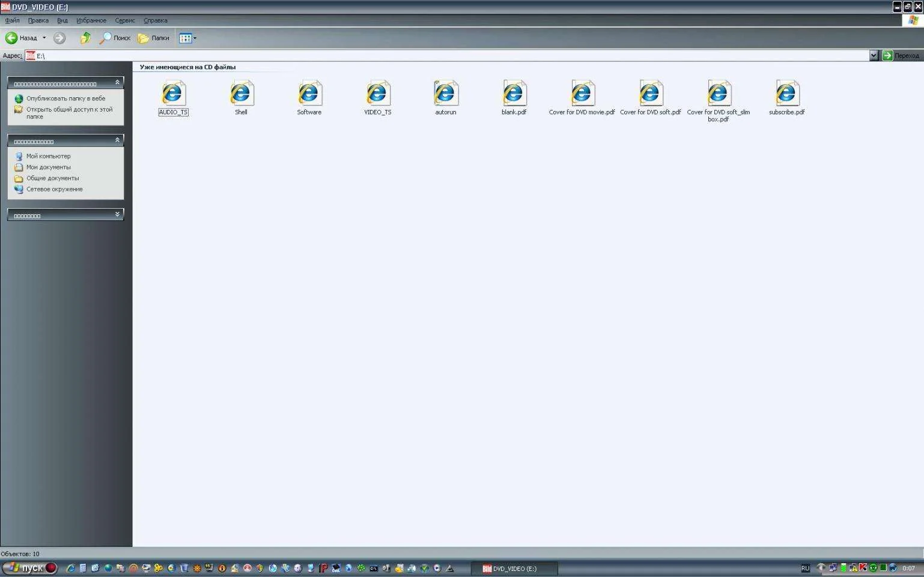
Task: Select Cover for DVD soft_slim box.pdf
Action: [x=718, y=101]
